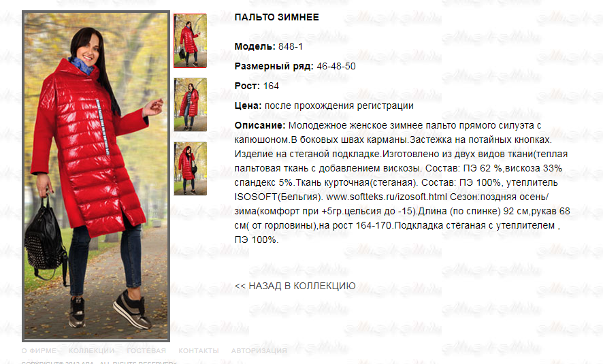Click the Цена после прохождения регистрации text

click(324, 105)
